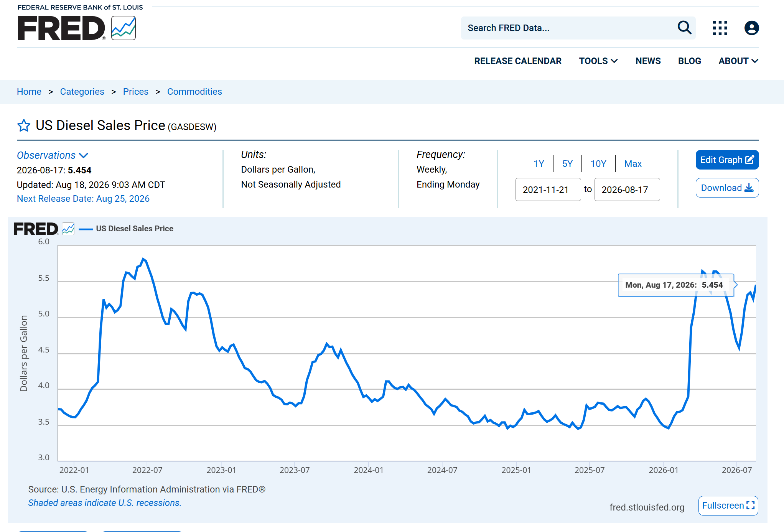784x532 pixels.
Task: Expand the Tools menu
Action: (x=598, y=61)
